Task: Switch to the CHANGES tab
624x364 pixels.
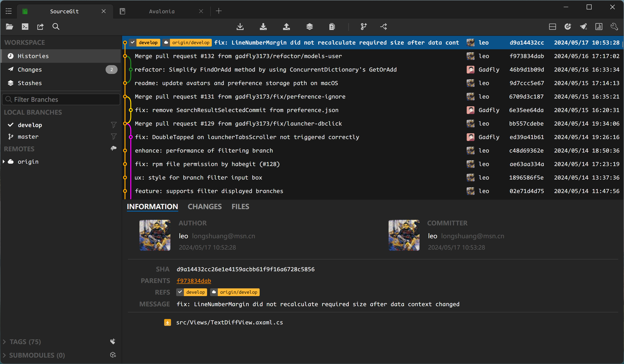Action: click(x=204, y=207)
